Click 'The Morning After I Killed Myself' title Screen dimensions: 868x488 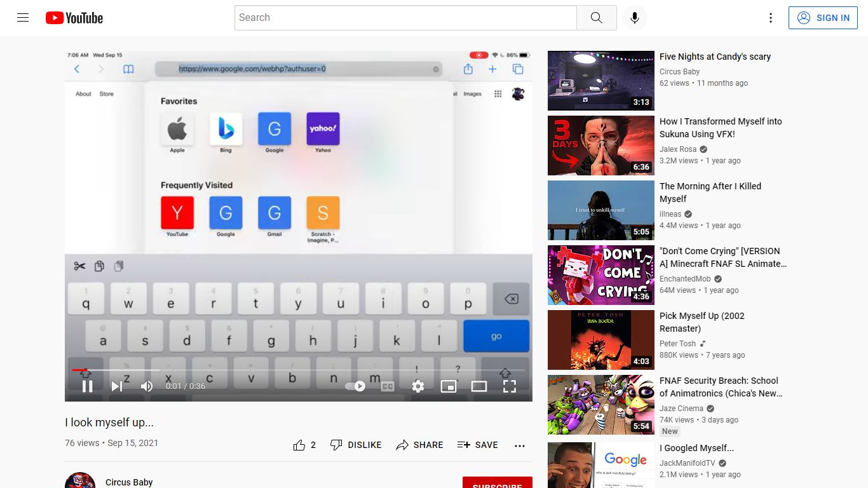click(710, 193)
